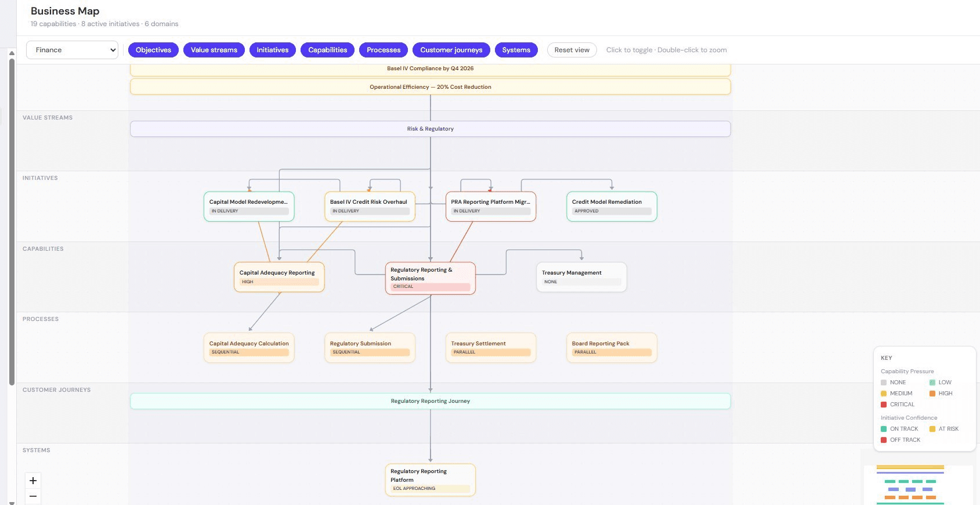980x505 pixels.
Task: Click the CUSTOMER JOURNEYS lane label
Action: (56, 390)
